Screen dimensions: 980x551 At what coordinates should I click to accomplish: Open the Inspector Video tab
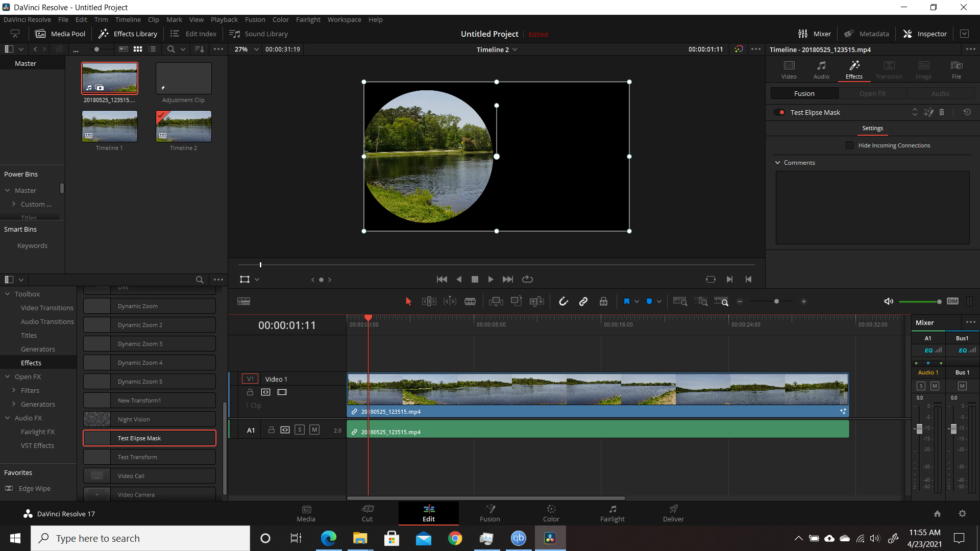pyautogui.click(x=789, y=70)
